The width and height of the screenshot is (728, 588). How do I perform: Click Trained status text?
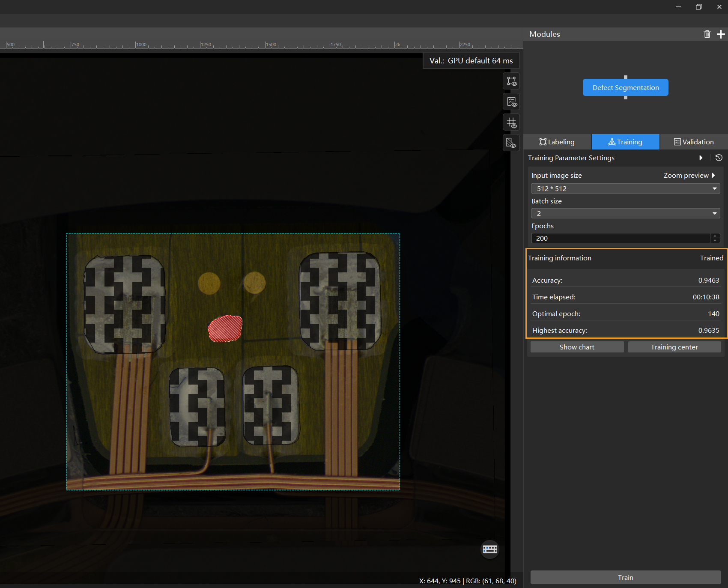(712, 258)
